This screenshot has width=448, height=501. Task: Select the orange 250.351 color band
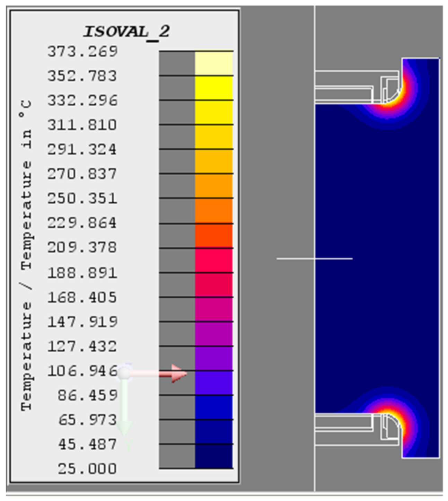[x=213, y=211]
